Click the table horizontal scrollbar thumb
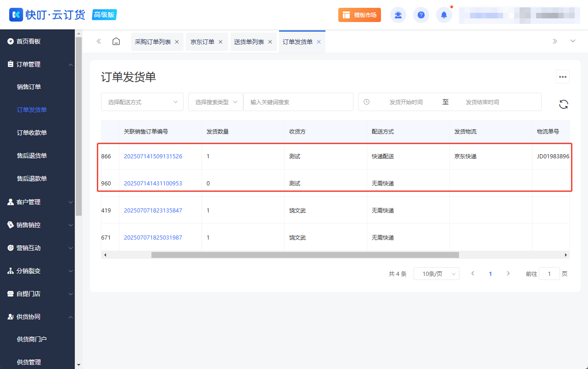The width and height of the screenshot is (588, 369). coord(305,255)
